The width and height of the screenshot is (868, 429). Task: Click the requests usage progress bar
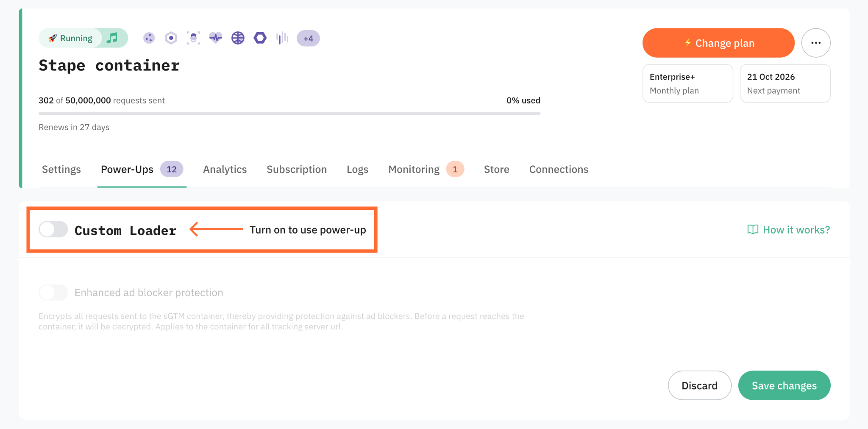pos(289,113)
